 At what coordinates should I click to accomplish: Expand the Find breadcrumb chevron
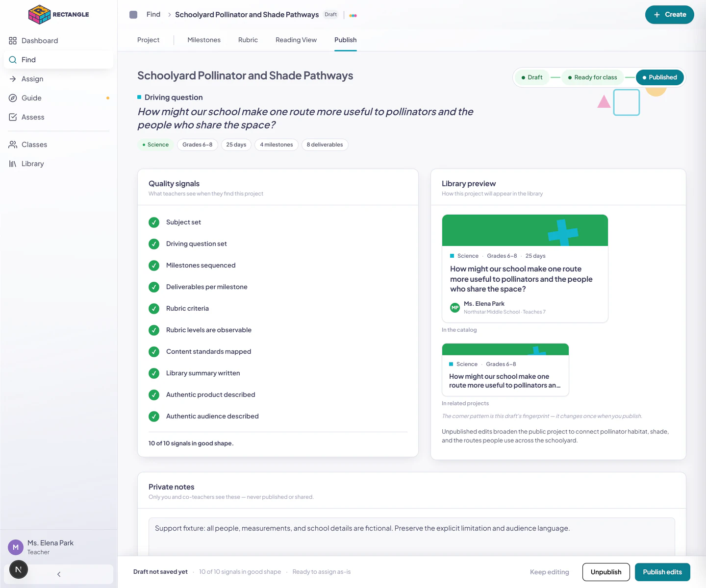170,15
